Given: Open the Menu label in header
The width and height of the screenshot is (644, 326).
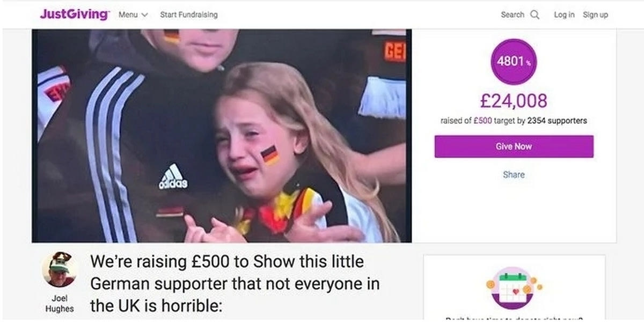Looking at the screenshot, I should tap(128, 15).
